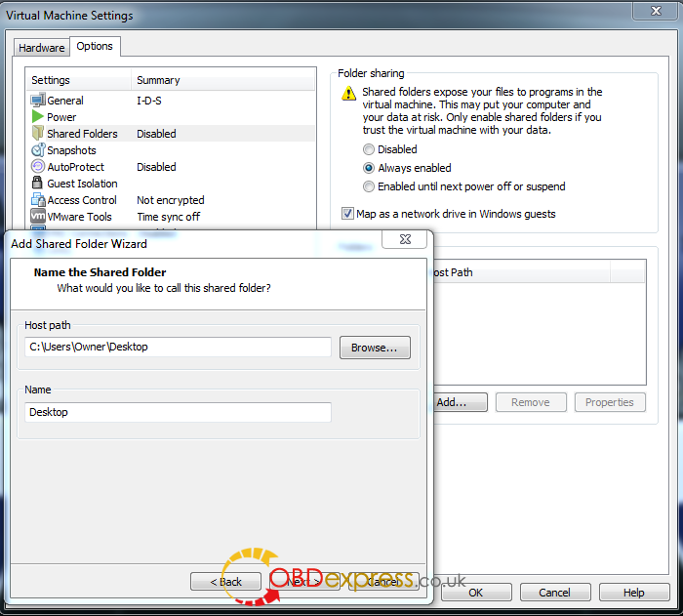
Task: Click the Add... button under Folders
Action: coord(461,402)
